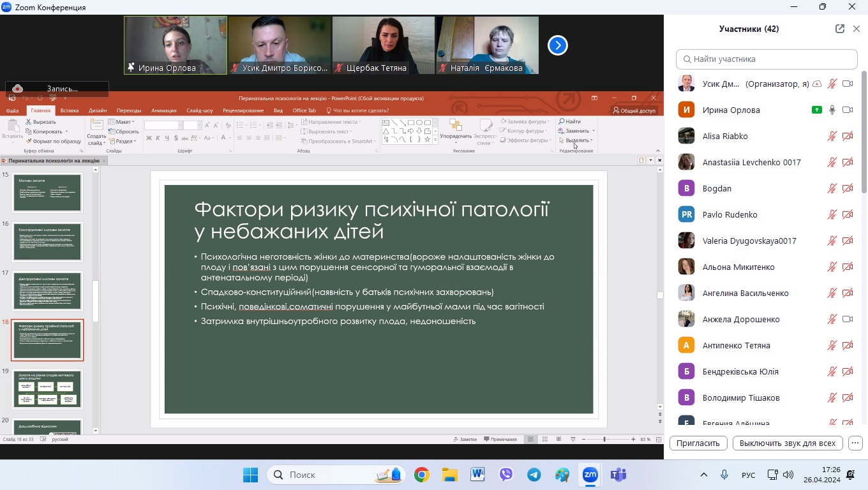Switch to the Вставка ribbon tab
The image size is (868, 490).
pos(70,110)
